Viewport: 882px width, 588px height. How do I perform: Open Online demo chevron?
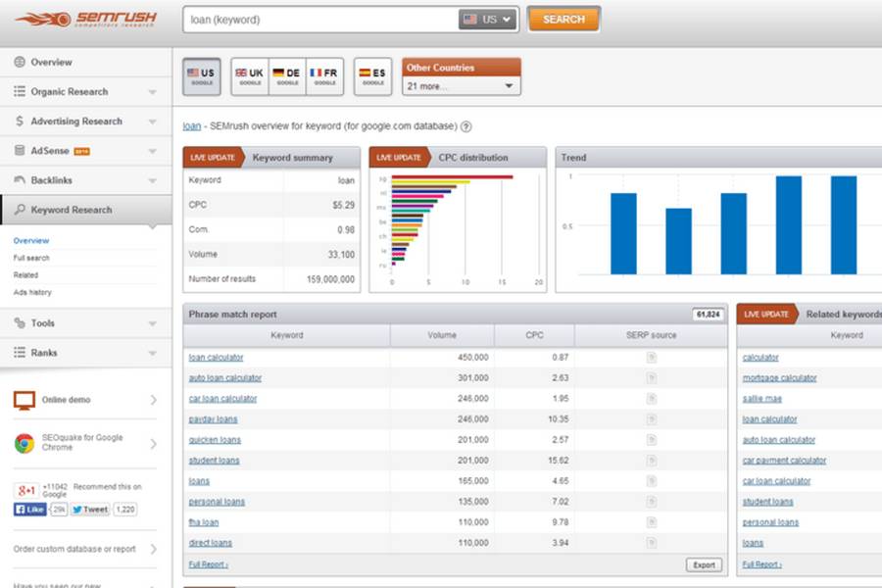point(154,400)
